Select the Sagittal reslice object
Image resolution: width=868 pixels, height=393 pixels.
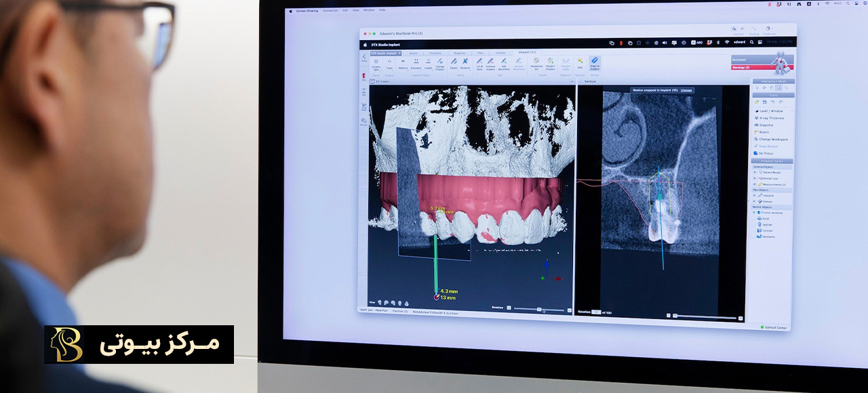coord(765,224)
